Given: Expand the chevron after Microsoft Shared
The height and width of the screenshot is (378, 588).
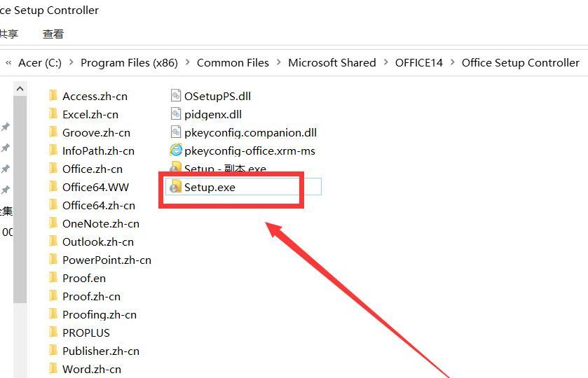Looking at the screenshot, I should tap(386, 62).
